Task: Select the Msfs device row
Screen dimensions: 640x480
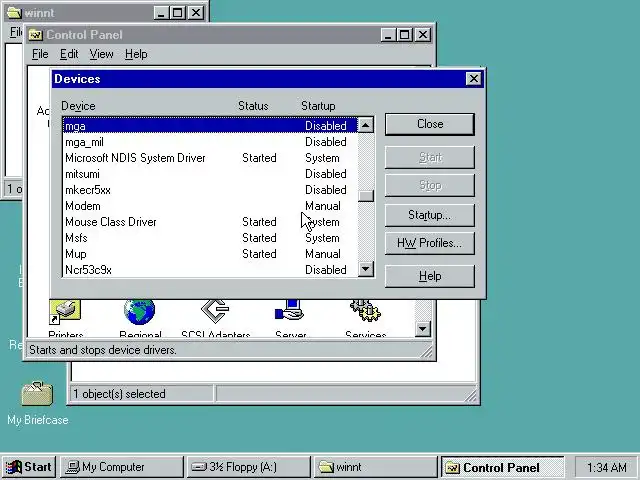Action: 210,238
